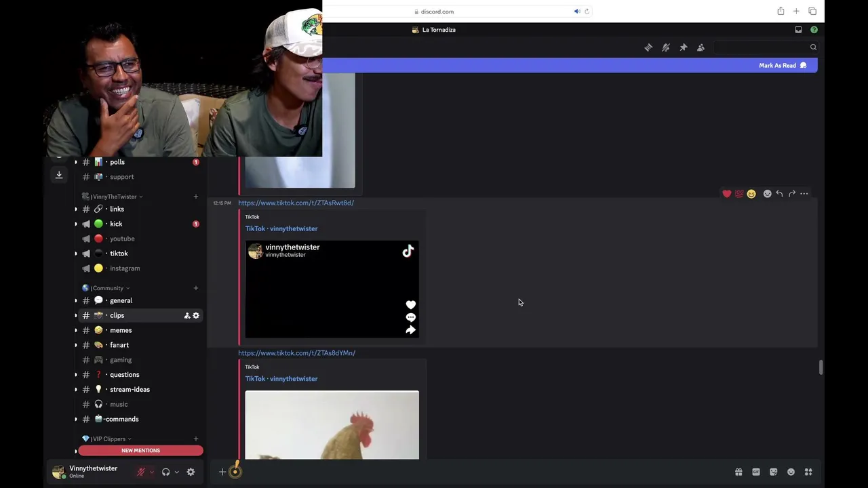Like the vinnythetwister TikTok embed heart
The width and height of the screenshot is (868, 488).
410,305
